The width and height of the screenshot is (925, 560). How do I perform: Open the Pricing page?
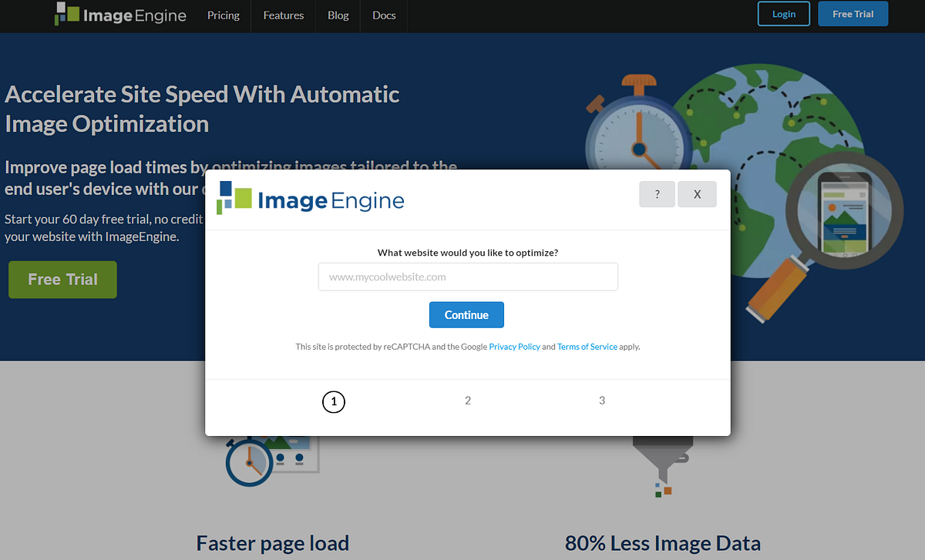[x=223, y=15]
